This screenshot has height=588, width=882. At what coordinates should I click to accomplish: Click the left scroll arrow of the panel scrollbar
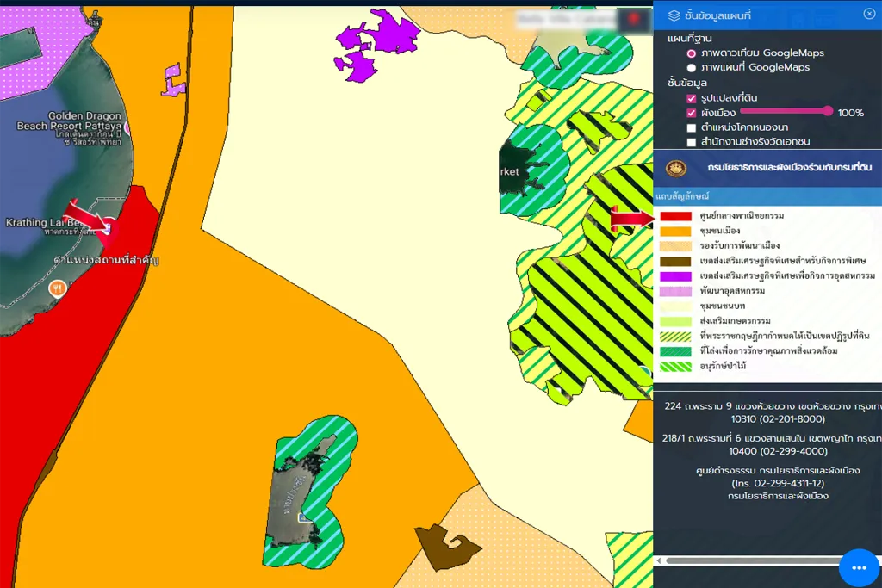pos(660,560)
